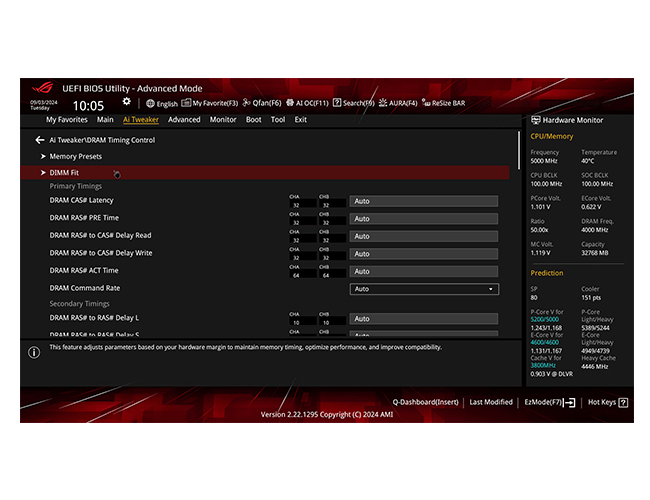The image size is (650, 500).
Task: Open the DRAM Command Rate dropdown
Action: tap(424, 289)
